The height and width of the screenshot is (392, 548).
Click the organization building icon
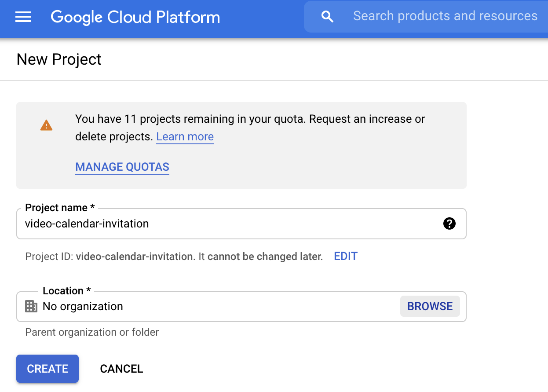click(31, 306)
